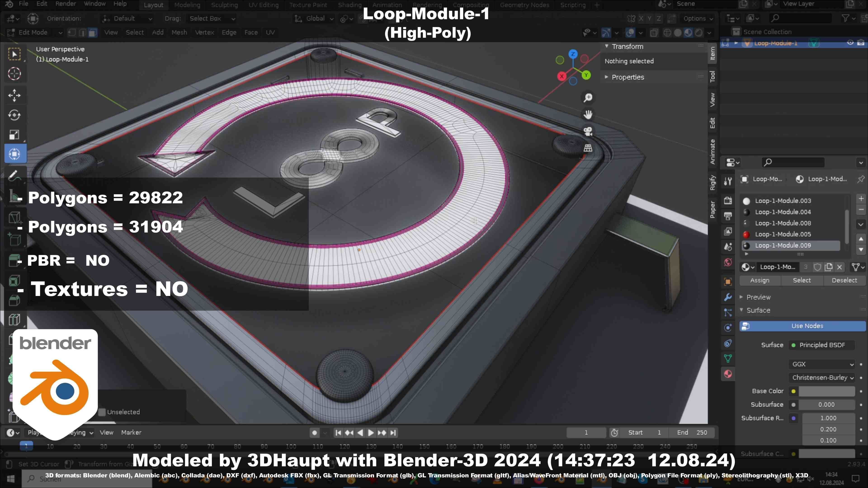Open the Christensen-Burley dropdown
The width and height of the screenshot is (868, 488).
(x=821, y=378)
